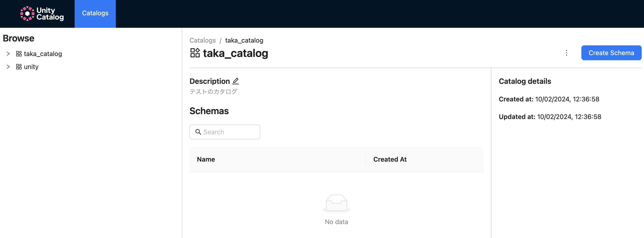This screenshot has height=238, width=644.
Task: Click the Japanese description text
Action: click(213, 92)
